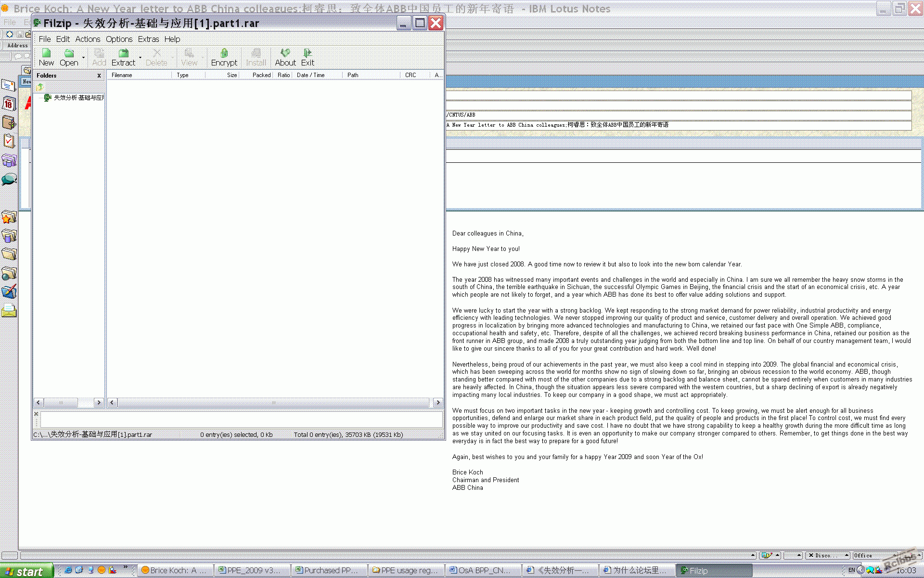The height and width of the screenshot is (578, 924).
Task: Sort the file list by Size column
Action: [x=222, y=75]
